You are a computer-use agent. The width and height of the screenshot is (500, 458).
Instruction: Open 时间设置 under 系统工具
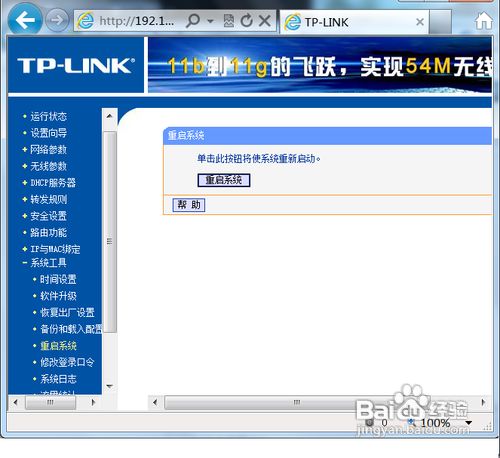(x=58, y=279)
